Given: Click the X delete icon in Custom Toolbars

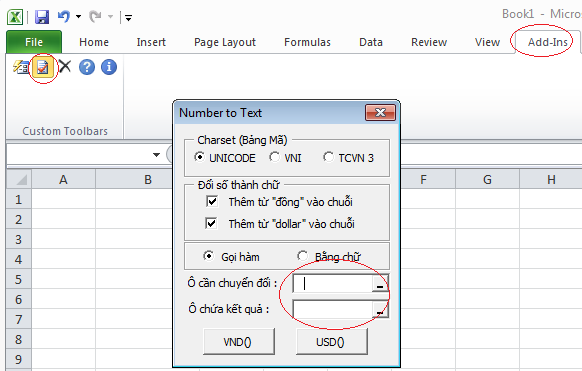Looking at the screenshot, I should (65, 67).
